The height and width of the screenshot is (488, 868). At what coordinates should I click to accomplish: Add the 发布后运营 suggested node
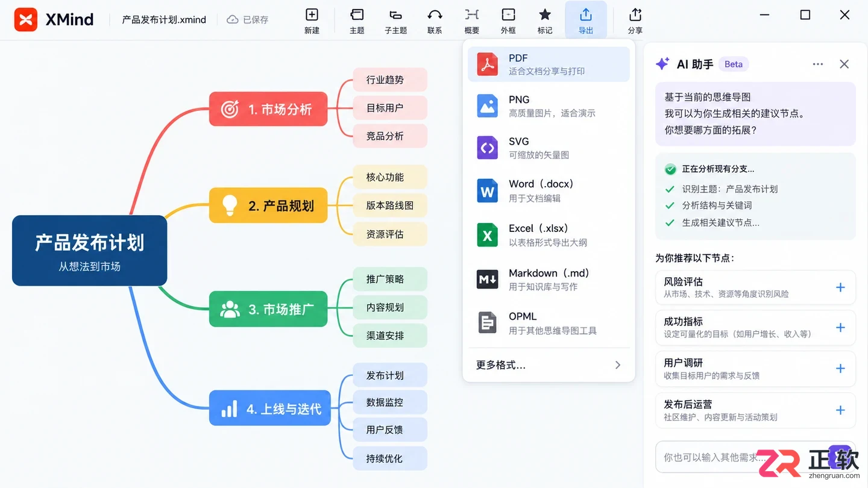pyautogui.click(x=840, y=410)
